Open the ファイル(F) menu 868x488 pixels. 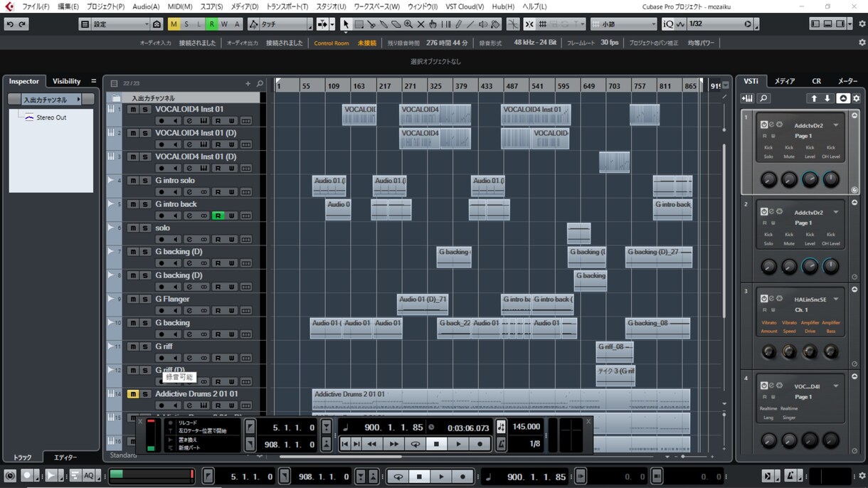pos(36,6)
